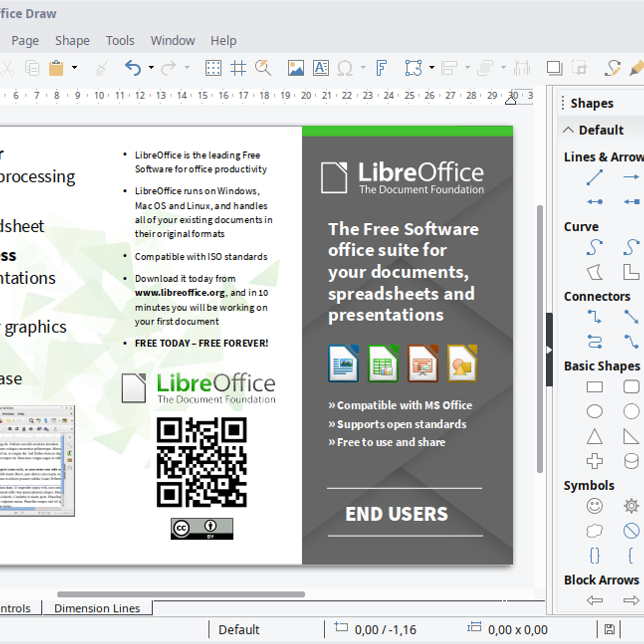Select the Isosceles Triangle basic shape
The height and width of the screenshot is (644, 644).
coord(594,436)
